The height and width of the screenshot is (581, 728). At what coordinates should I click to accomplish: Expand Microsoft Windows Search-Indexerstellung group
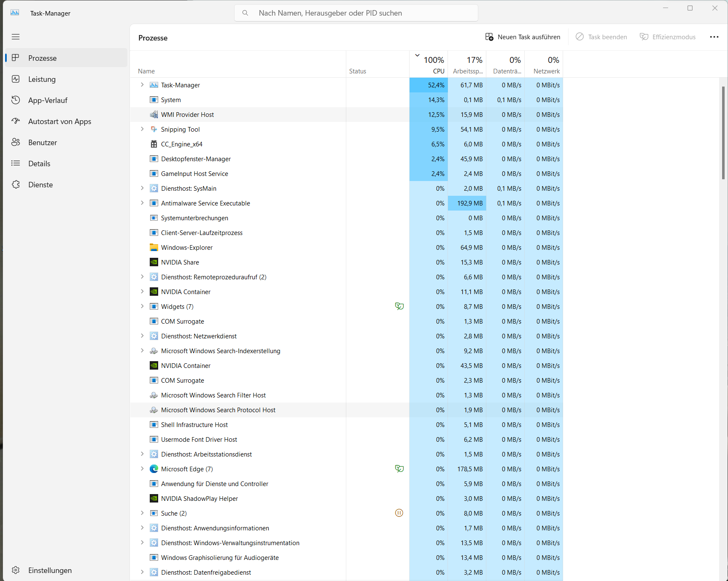142,351
